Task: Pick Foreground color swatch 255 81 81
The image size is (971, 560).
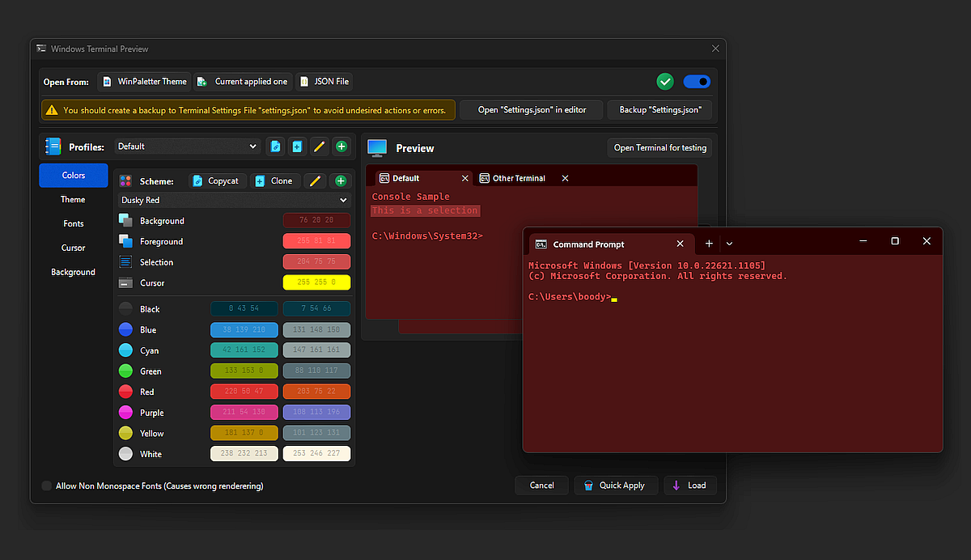Action: point(316,241)
